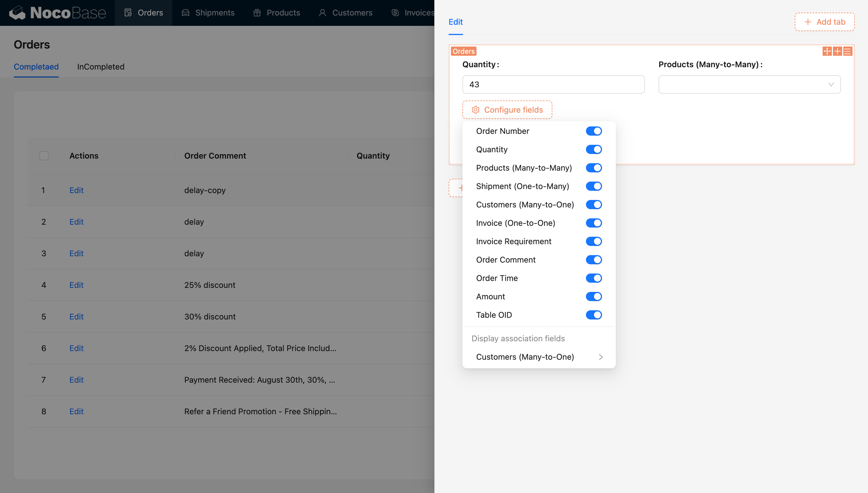Image resolution: width=868 pixels, height=493 pixels.
Task: Turn off the Table OID switch
Action: tap(594, 315)
